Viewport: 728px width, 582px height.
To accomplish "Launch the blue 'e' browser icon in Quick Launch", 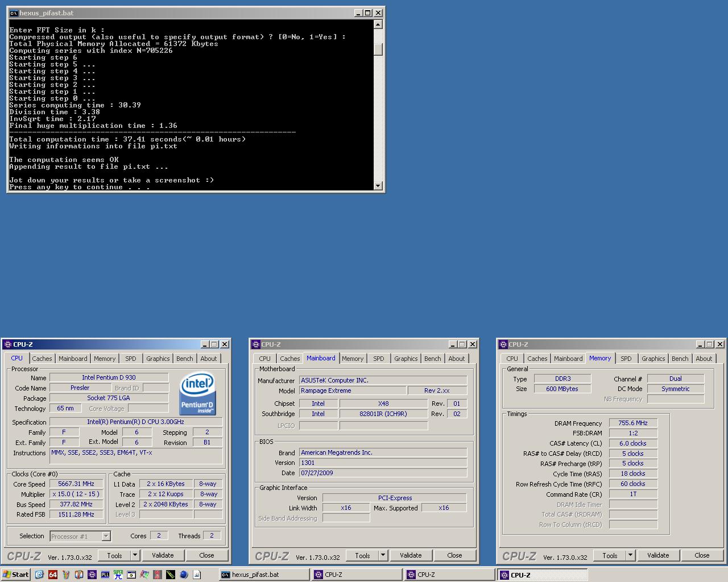I will (x=39, y=575).
